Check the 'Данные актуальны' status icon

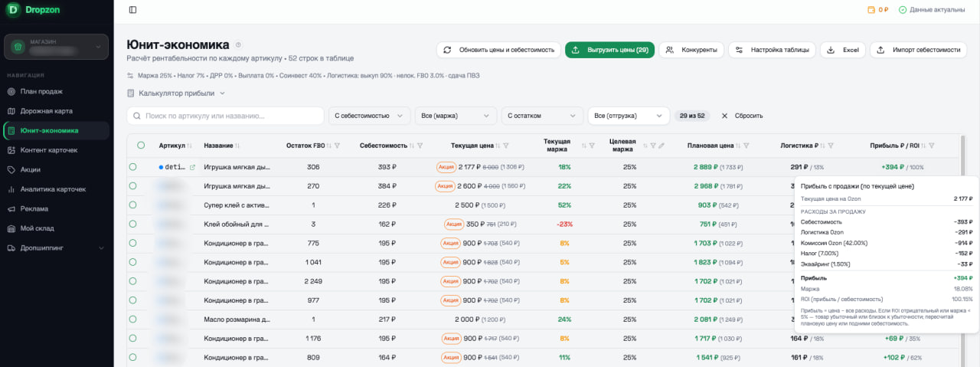(x=903, y=10)
